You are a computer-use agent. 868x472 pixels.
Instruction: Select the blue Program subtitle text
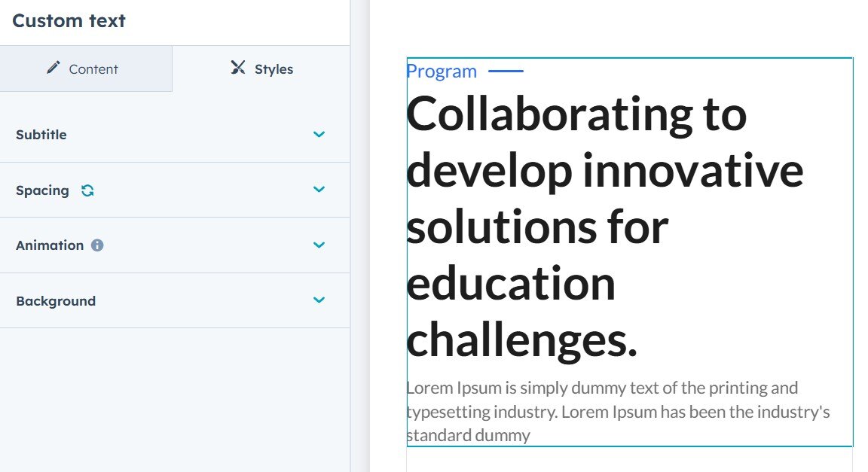(442, 72)
